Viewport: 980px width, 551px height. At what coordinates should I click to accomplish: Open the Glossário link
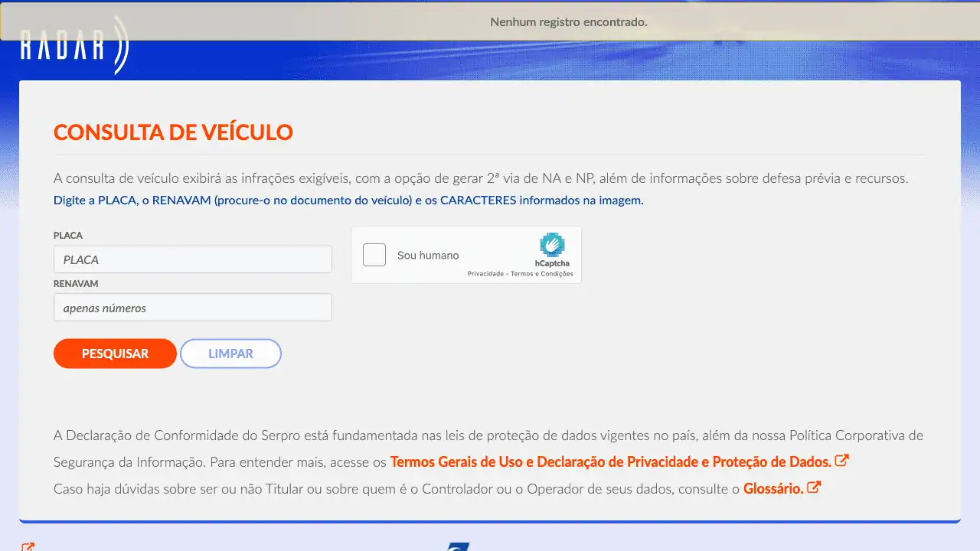[x=773, y=488]
